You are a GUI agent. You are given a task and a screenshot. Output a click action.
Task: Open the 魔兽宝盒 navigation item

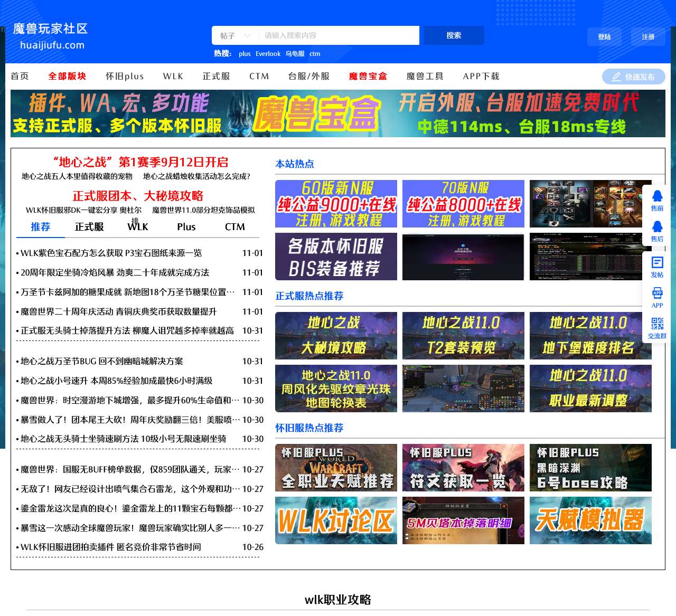[368, 76]
